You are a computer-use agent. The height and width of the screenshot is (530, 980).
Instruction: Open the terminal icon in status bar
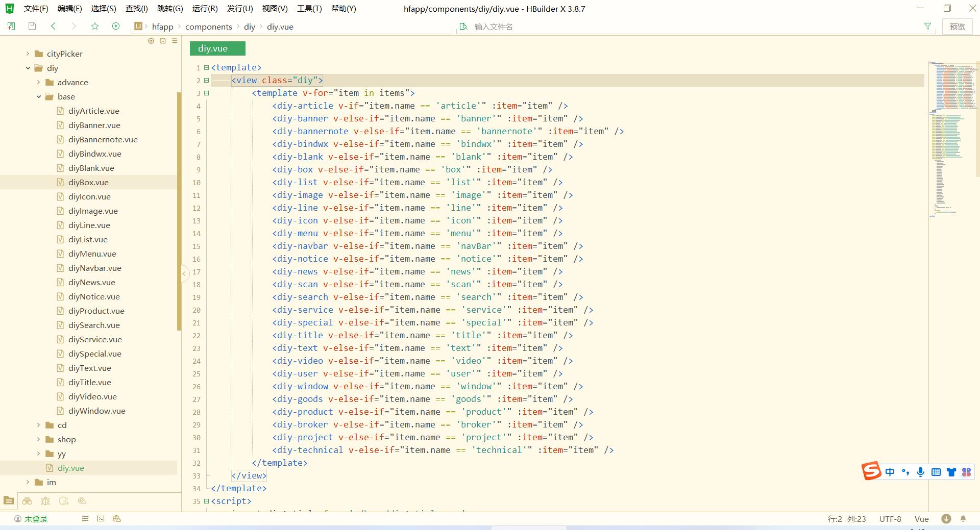[101, 519]
